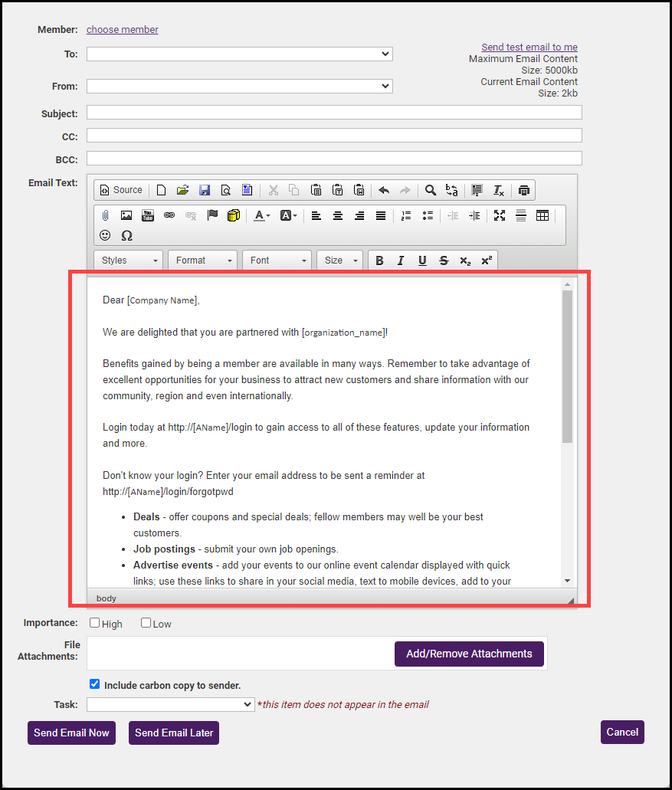Open the special character Omega picker
Viewport: 672px width, 790px height.
click(126, 235)
